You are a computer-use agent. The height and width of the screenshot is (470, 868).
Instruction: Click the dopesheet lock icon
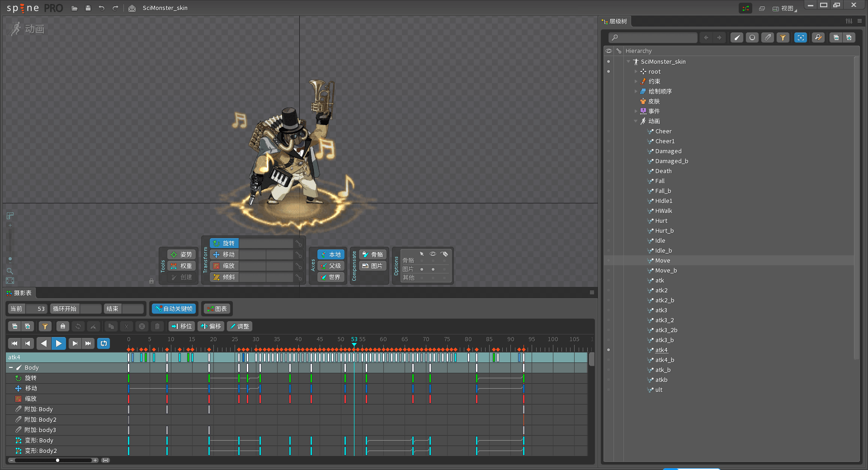[x=63, y=326]
